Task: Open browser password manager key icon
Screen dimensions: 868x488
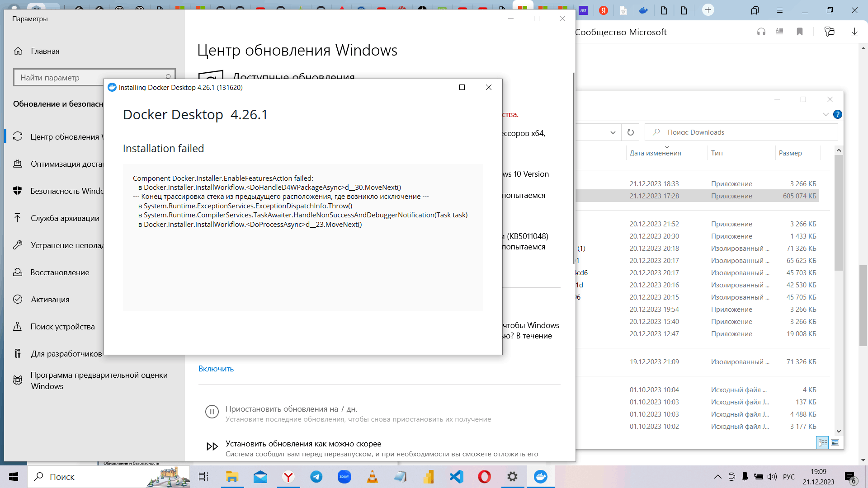Action: pos(829,32)
